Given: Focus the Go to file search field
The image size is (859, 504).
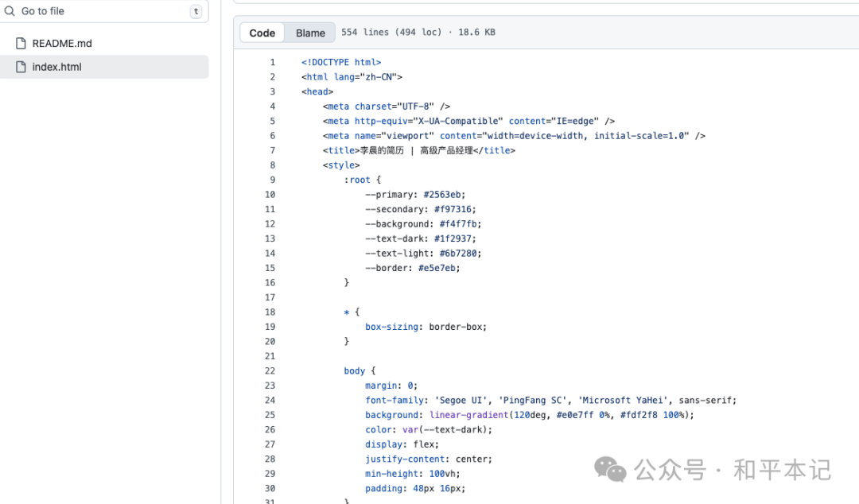Looking at the screenshot, I should [x=104, y=11].
